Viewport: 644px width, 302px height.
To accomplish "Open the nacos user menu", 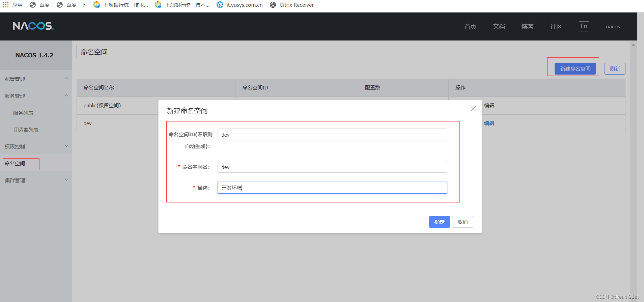I will click(x=613, y=27).
